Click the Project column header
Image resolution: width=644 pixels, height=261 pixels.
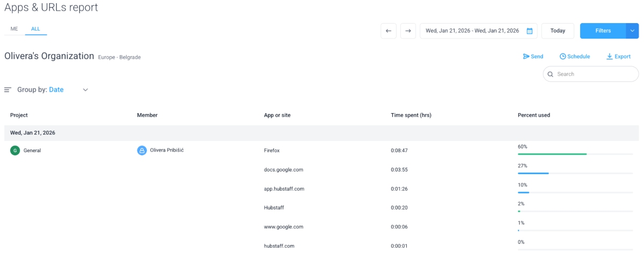[19, 115]
